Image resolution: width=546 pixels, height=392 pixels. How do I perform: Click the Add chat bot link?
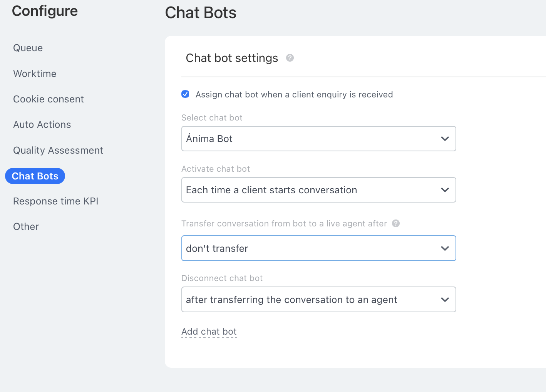209,332
